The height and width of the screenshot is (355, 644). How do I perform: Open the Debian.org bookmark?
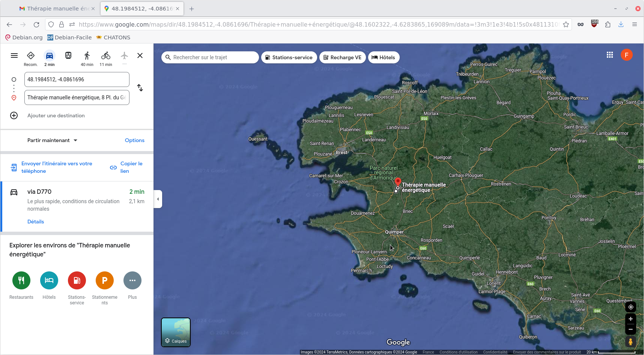24,37
